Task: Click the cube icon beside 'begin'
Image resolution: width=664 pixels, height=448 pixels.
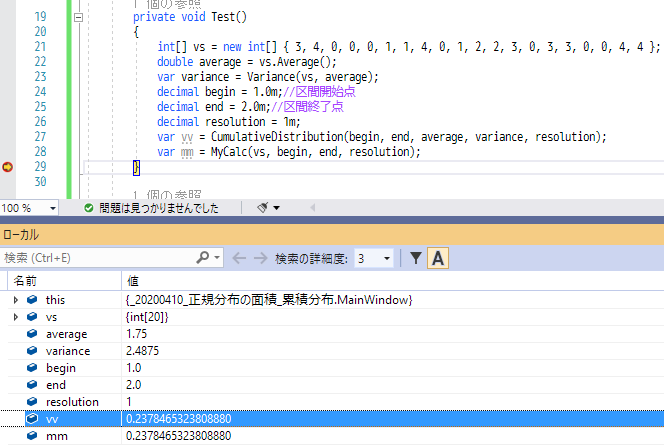Action: (x=32, y=368)
